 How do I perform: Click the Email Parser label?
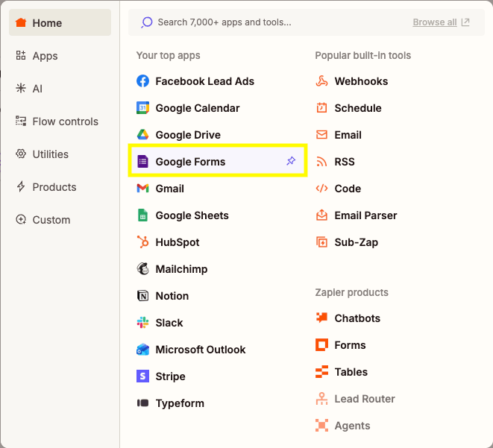coord(365,215)
